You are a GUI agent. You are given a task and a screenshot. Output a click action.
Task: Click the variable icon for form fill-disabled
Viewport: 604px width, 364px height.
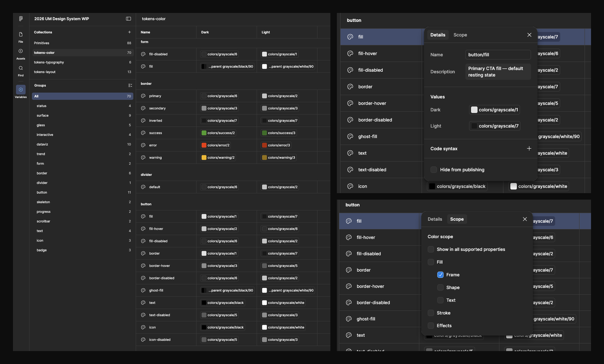(143, 54)
